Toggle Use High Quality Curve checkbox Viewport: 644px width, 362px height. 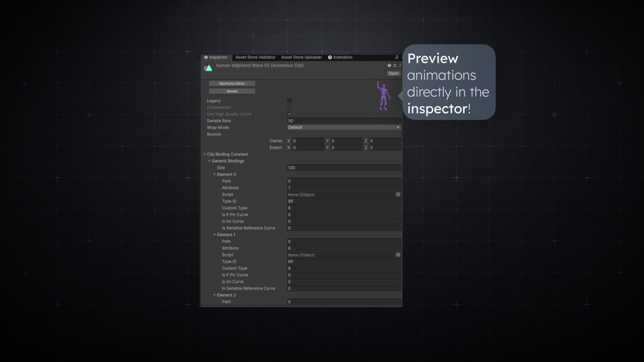click(290, 114)
